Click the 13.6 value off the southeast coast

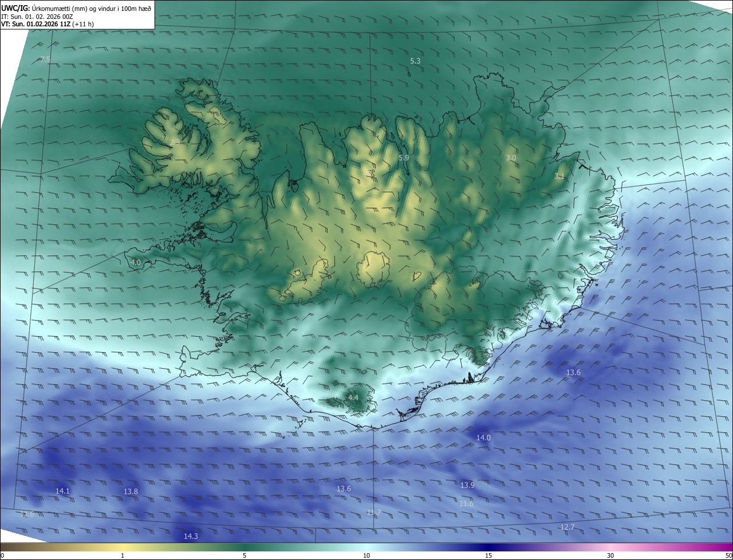[x=573, y=372]
